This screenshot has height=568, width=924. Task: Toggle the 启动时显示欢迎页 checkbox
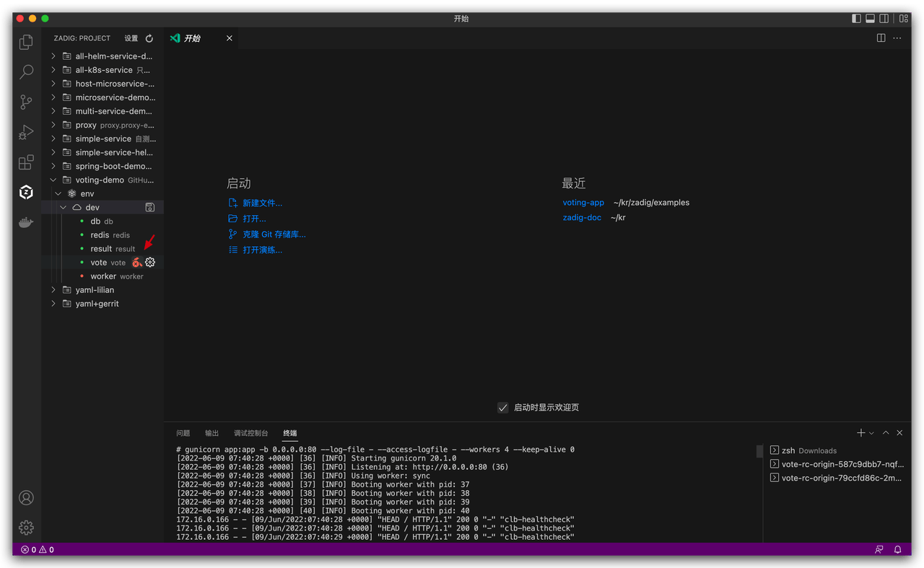click(x=502, y=407)
